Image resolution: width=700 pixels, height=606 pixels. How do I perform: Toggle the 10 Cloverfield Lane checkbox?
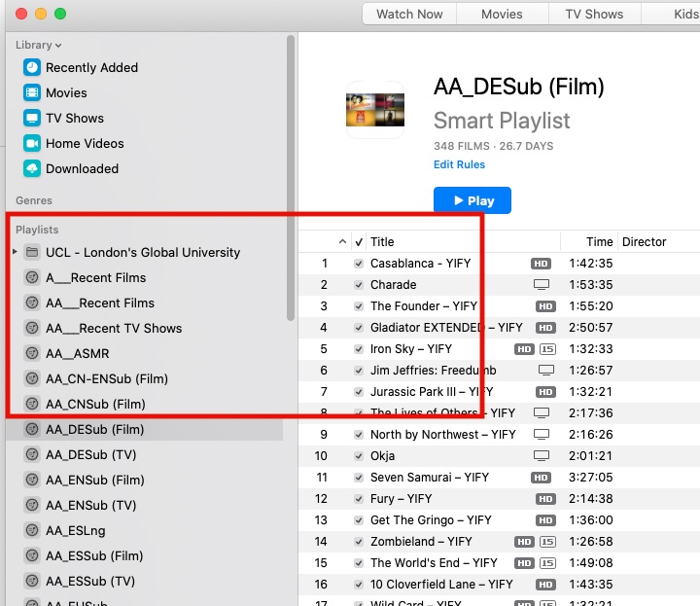click(x=359, y=585)
